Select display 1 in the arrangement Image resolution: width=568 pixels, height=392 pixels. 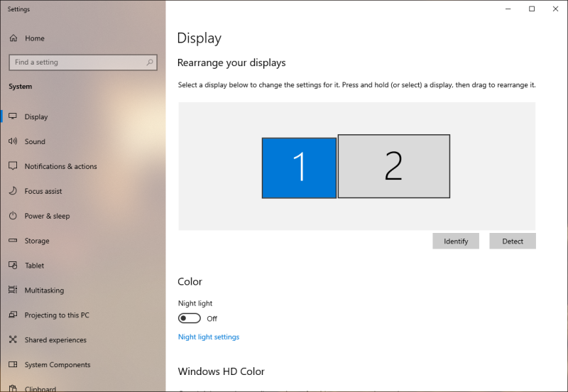299,168
